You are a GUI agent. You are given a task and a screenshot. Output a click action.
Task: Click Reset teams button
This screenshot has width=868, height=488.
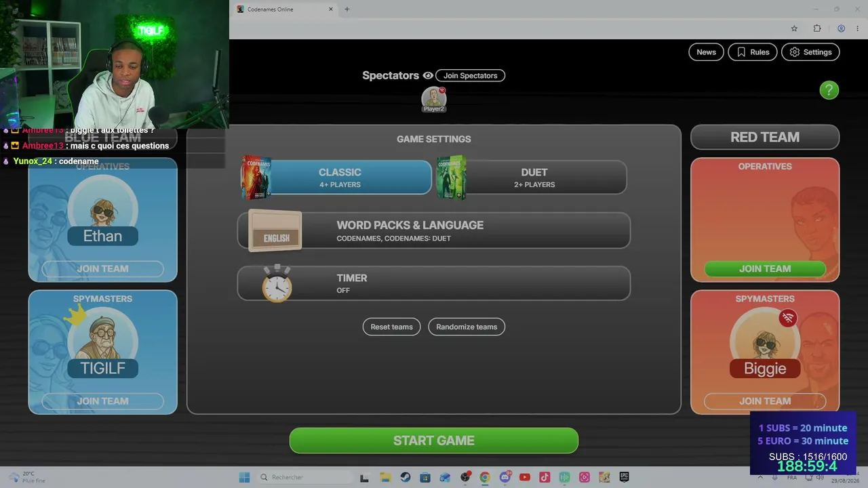click(x=391, y=327)
